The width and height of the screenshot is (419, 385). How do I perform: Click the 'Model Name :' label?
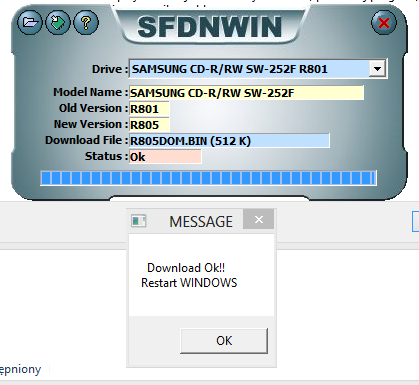[91, 92]
